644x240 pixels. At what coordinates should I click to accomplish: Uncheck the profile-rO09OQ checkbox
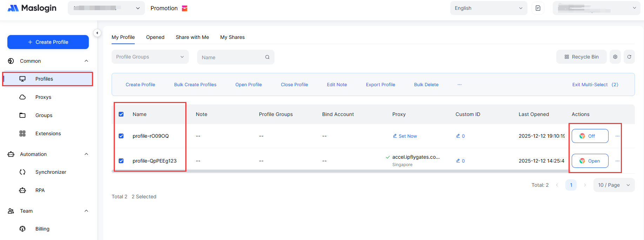(121, 136)
